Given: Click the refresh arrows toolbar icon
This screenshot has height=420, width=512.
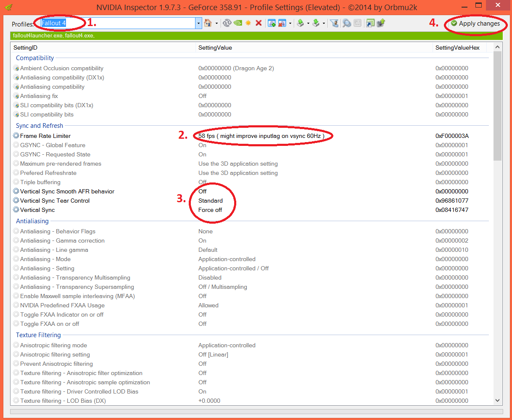Looking at the screenshot, I should coord(227,23).
